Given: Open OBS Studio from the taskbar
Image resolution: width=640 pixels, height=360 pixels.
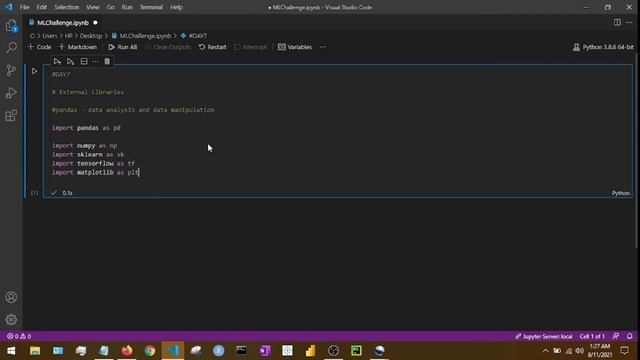Looking at the screenshot, I should click(333, 351).
